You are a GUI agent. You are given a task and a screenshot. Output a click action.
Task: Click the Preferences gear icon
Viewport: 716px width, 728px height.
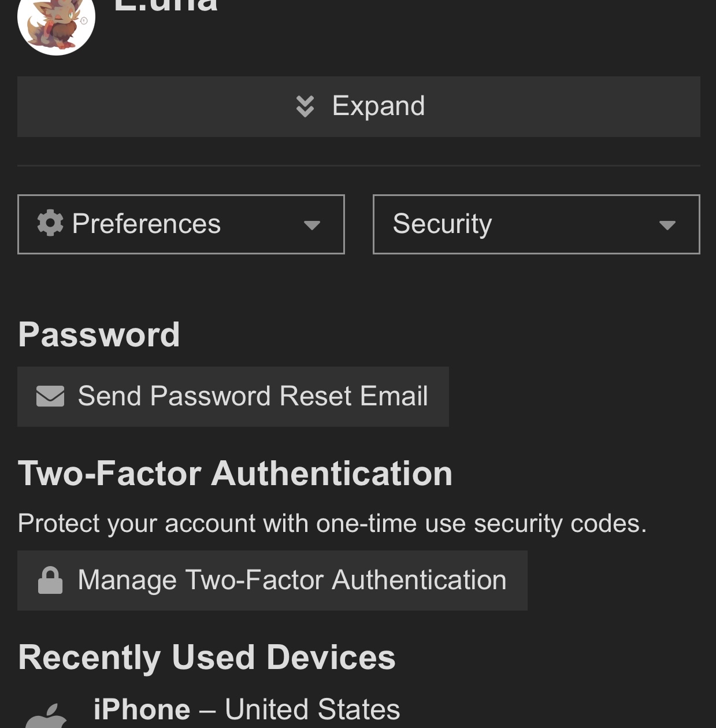[50, 223]
